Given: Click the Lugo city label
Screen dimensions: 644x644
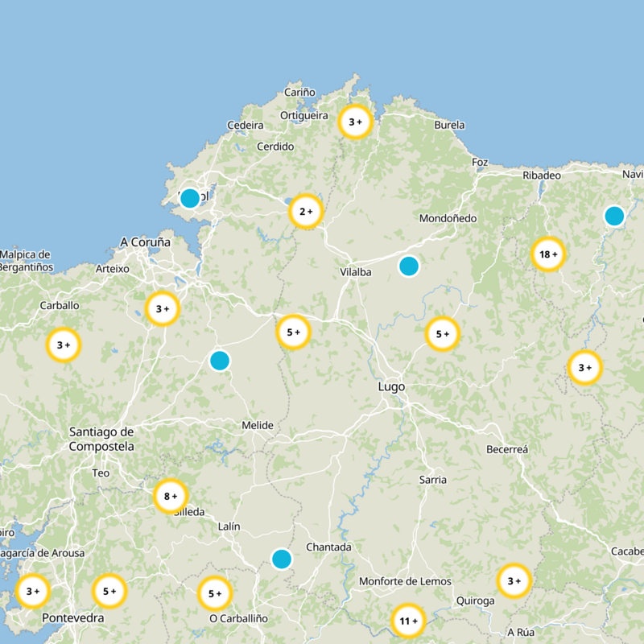Looking at the screenshot, I should (391, 387).
